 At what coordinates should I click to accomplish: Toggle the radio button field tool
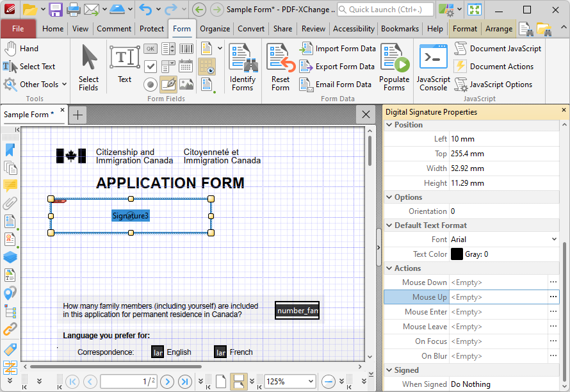150,85
